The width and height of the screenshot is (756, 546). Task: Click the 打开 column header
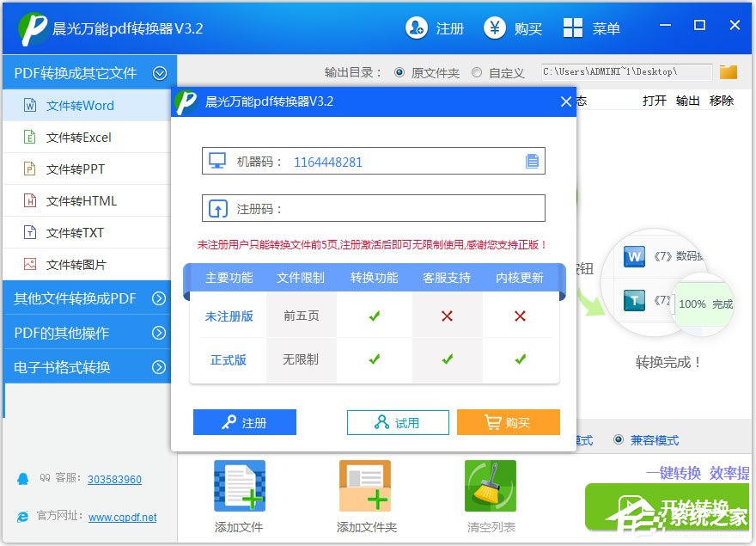655,101
